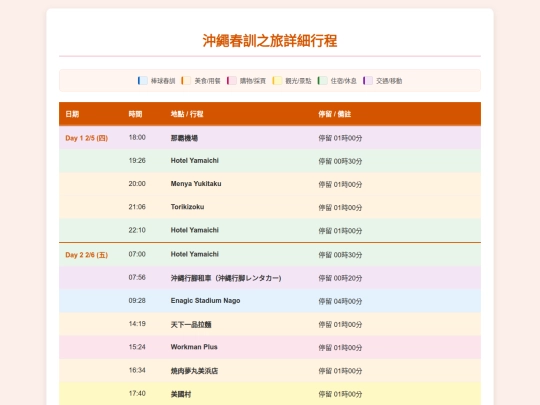Click 停留 00時30分 in the 19:26 row
Screen dimensions: 540x405
click(x=340, y=161)
